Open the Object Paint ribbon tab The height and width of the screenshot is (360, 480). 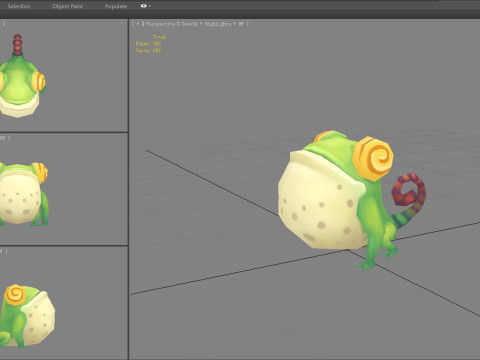pos(68,6)
